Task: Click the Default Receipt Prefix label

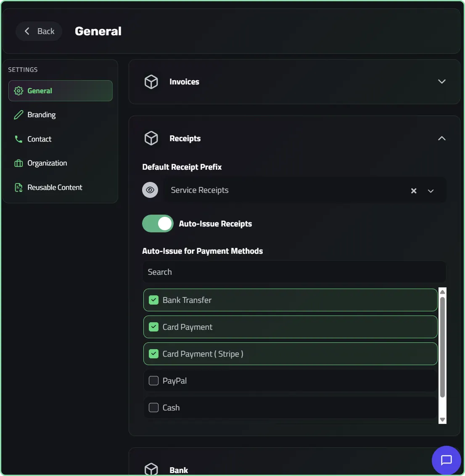Action: [182, 167]
